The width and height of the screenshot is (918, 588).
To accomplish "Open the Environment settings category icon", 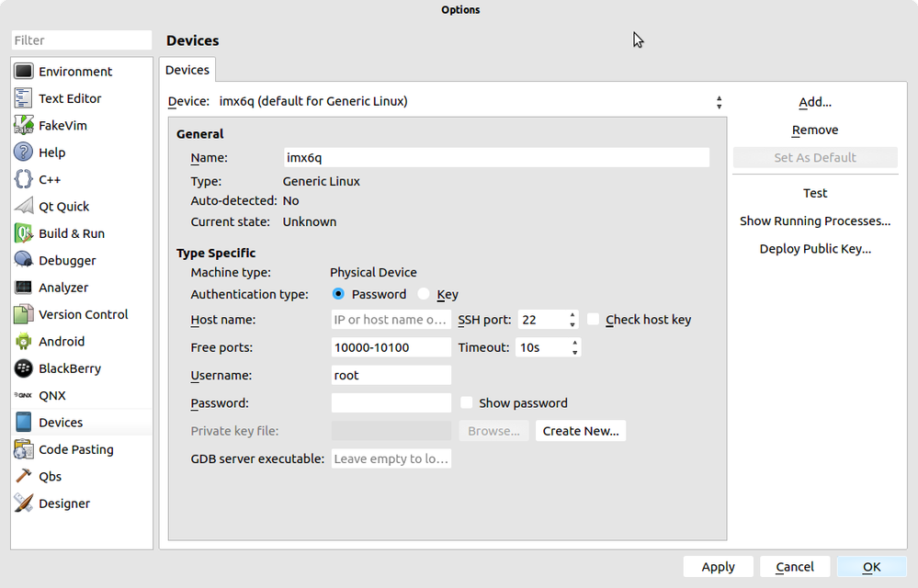I will tap(24, 72).
